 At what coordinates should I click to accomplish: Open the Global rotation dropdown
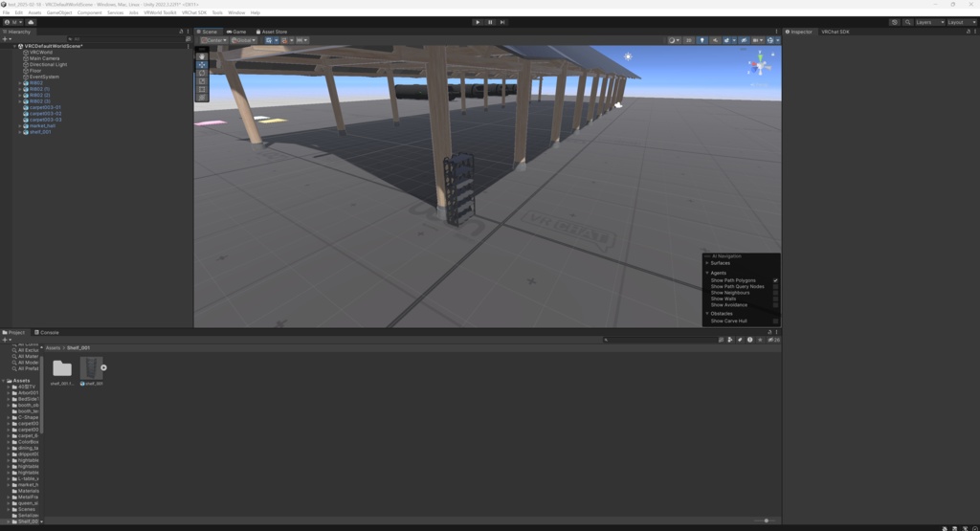tap(243, 40)
